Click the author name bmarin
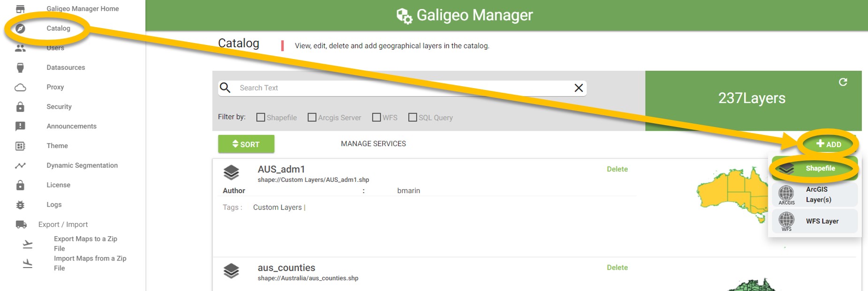 point(409,191)
